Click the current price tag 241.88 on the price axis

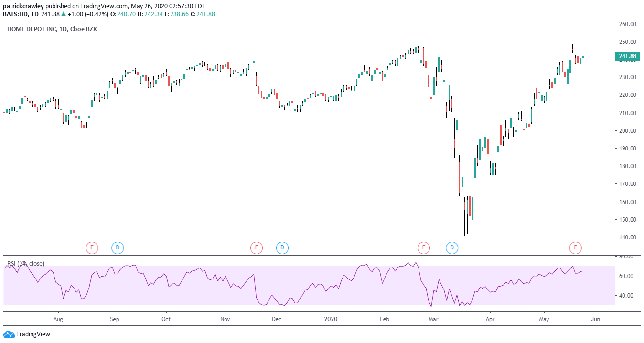click(x=627, y=56)
